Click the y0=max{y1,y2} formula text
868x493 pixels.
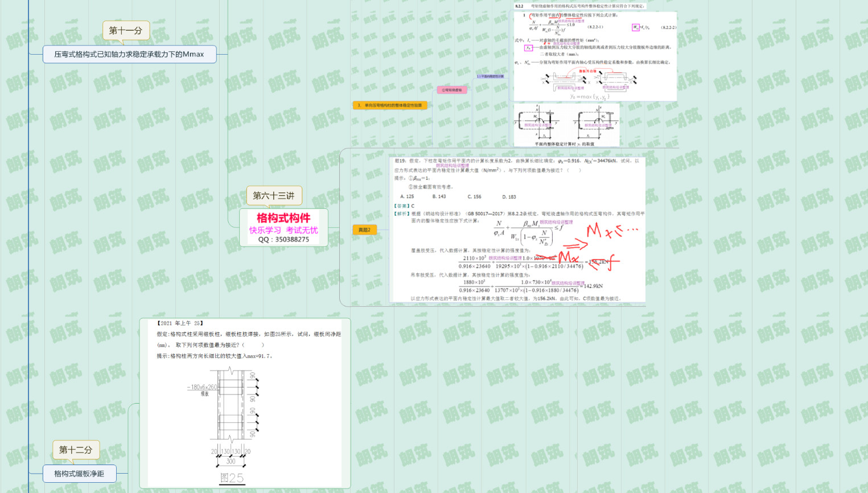point(590,97)
